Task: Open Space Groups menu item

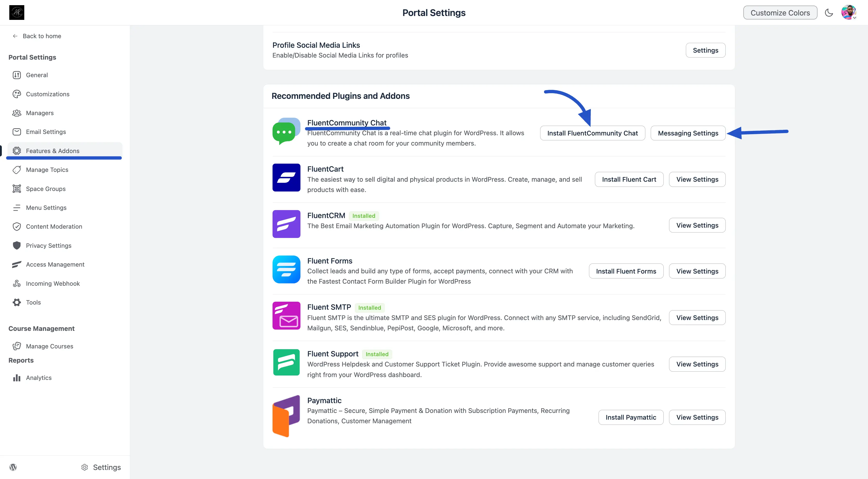Action: (65, 188)
